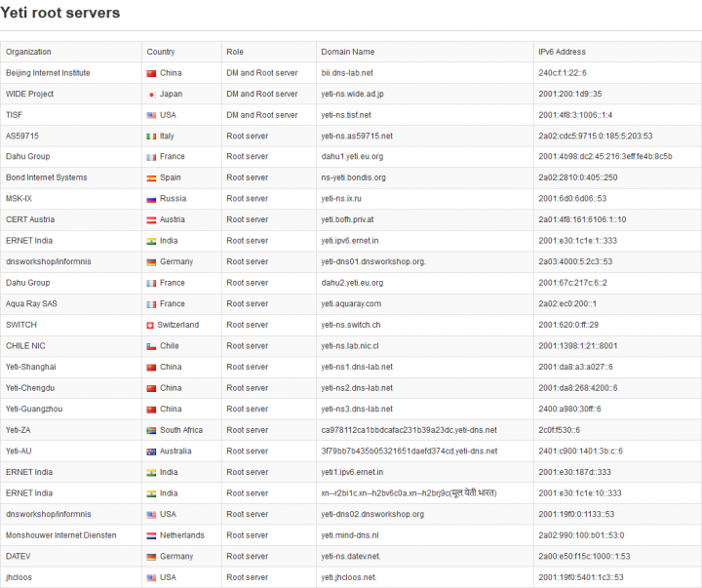Select domain yeti-ns.as59715.net
The height and width of the screenshot is (588, 702).
(x=357, y=137)
